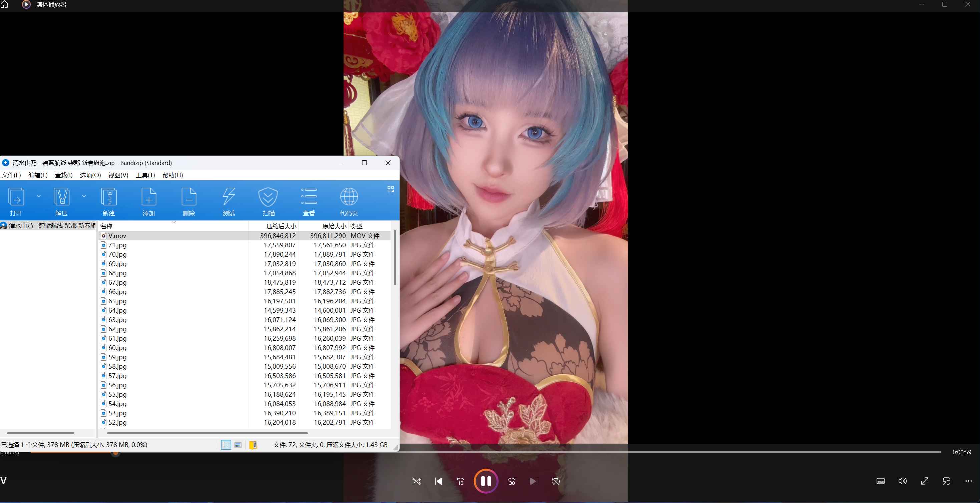Toggle subtitles/captions button
The image size is (980, 503).
pos(880,481)
